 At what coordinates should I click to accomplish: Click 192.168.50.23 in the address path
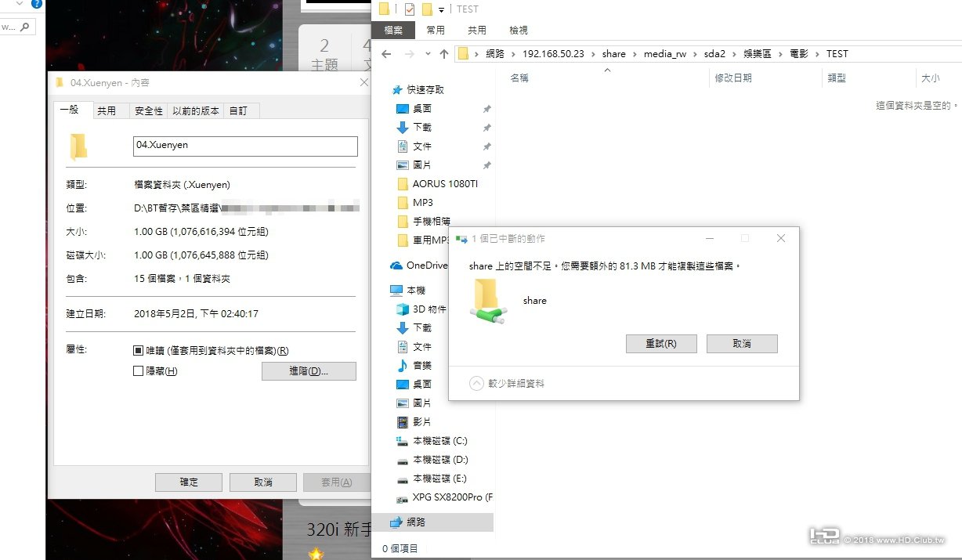coord(553,54)
